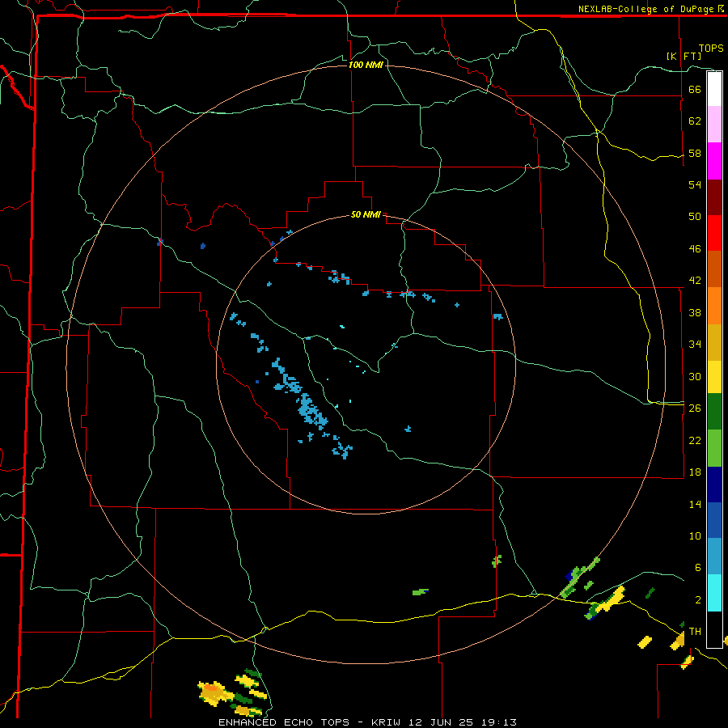728x728 pixels.
Task: Click the gold legend swatch
Action: pyautogui.click(x=714, y=342)
